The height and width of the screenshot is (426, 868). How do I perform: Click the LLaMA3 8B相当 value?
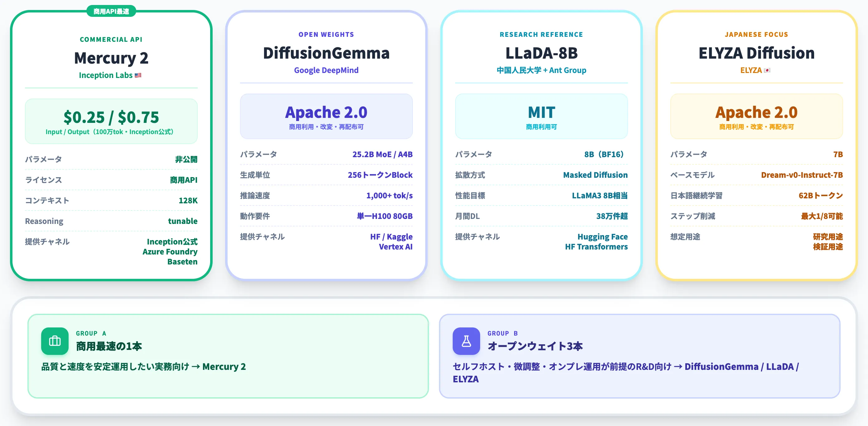pos(600,196)
